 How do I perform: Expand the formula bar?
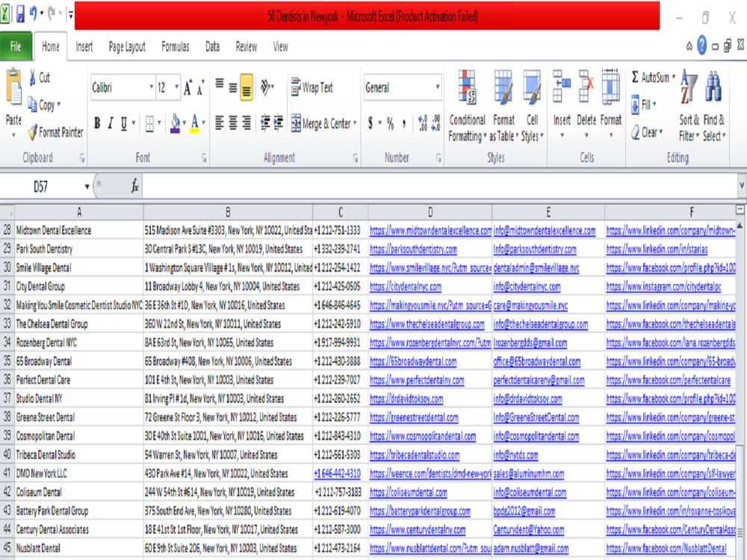click(x=741, y=185)
